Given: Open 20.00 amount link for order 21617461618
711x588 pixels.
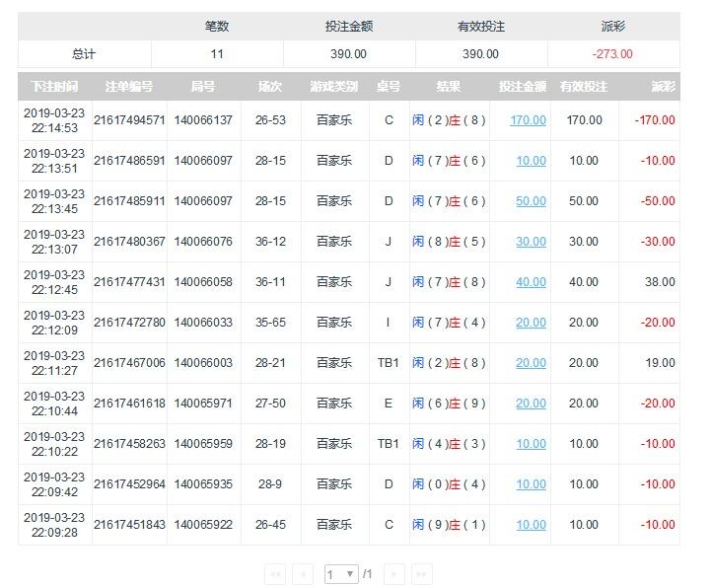Looking at the screenshot, I should pyautogui.click(x=531, y=403).
